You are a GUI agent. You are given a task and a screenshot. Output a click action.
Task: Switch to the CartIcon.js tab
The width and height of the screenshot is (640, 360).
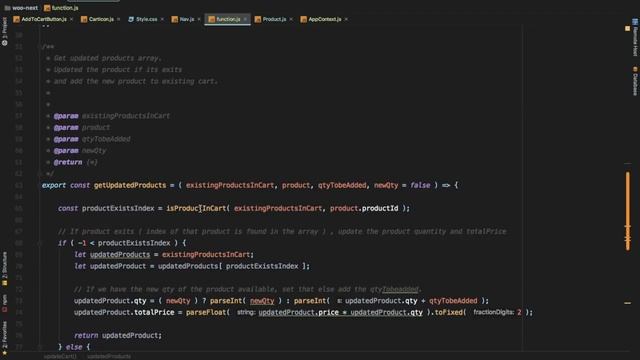click(x=101, y=19)
